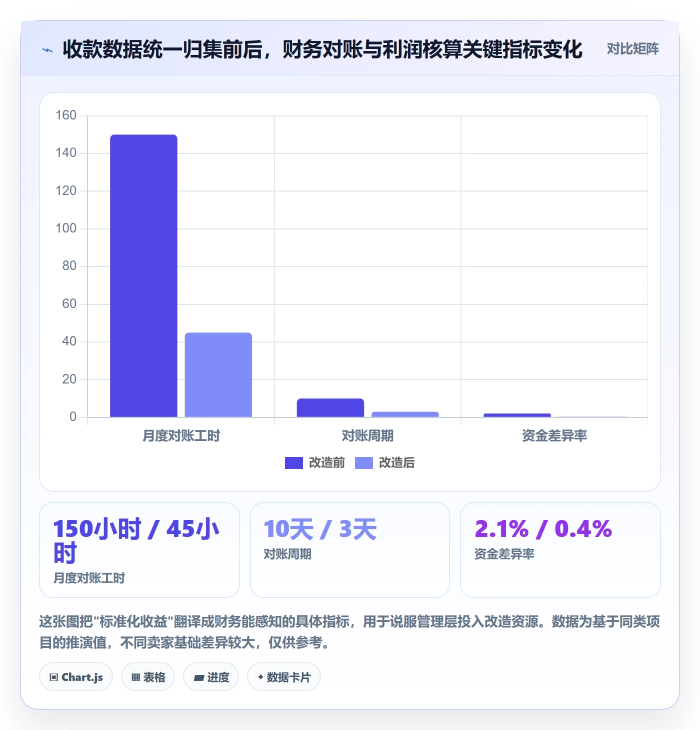The width and height of the screenshot is (700, 730).
Task: Click the 改造前 legend label text
Action: [x=327, y=463]
